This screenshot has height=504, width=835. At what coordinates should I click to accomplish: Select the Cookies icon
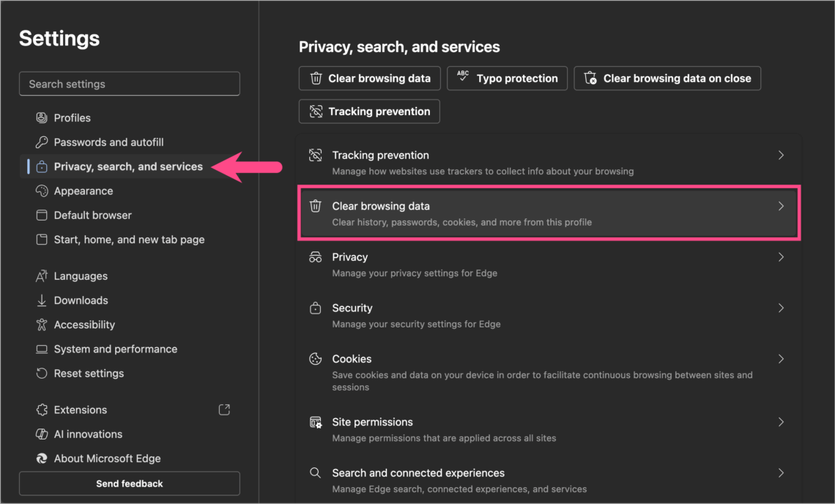coord(316,359)
